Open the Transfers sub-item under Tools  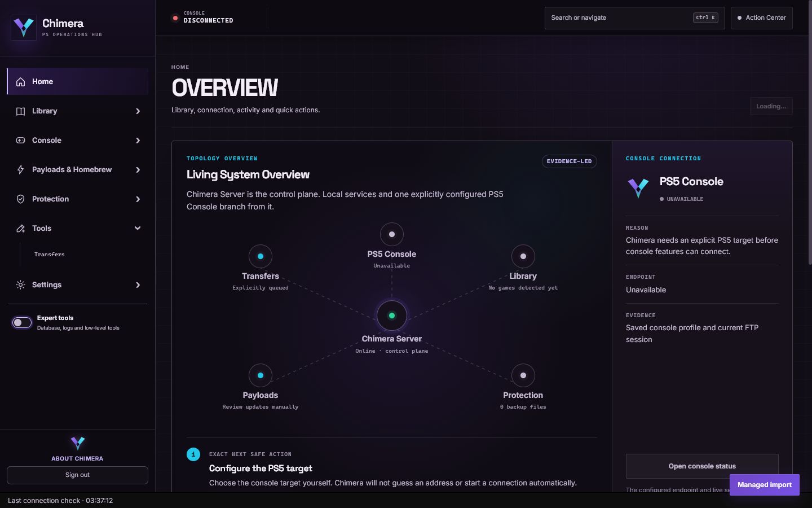click(50, 255)
